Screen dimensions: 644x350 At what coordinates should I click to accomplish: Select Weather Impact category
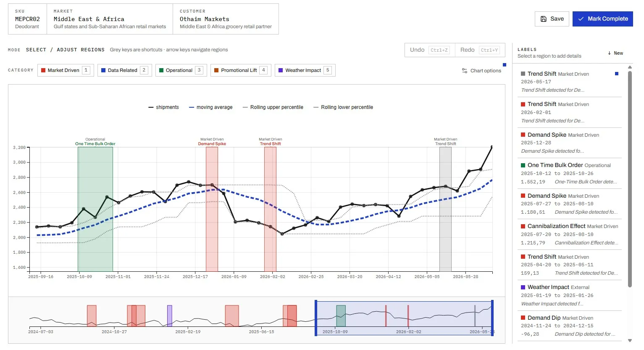(305, 70)
